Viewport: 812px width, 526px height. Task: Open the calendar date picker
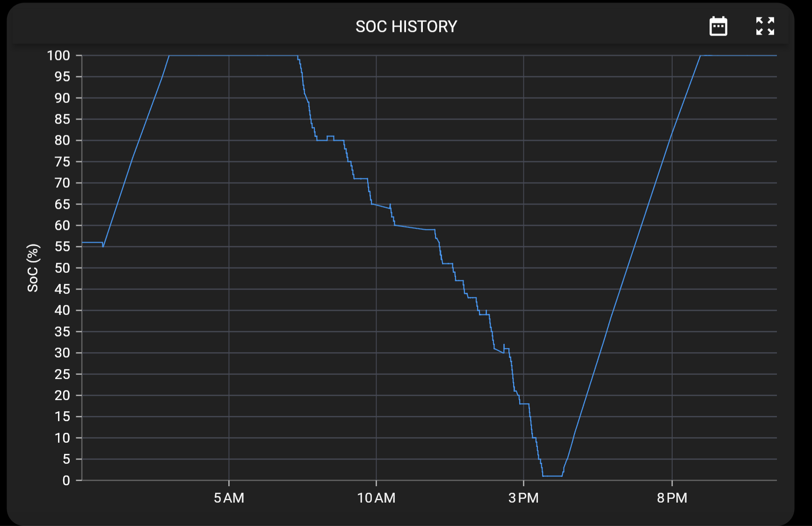tap(718, 26)
